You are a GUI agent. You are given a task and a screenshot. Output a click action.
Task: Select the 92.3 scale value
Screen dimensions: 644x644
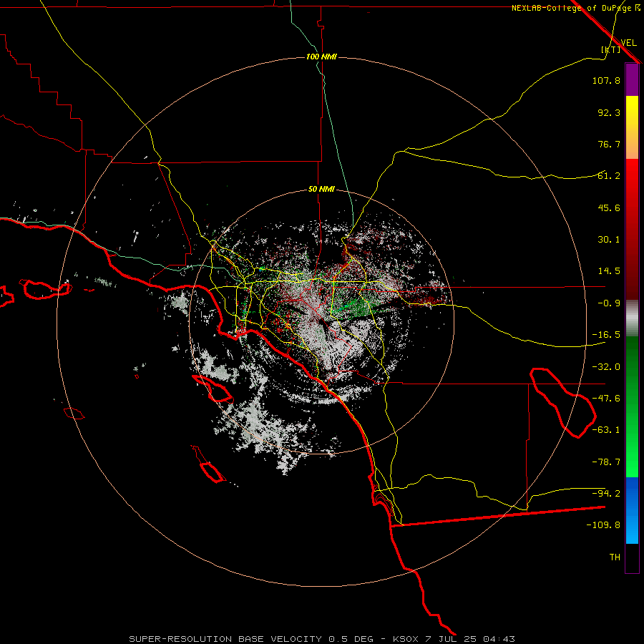tap(609, 112)
